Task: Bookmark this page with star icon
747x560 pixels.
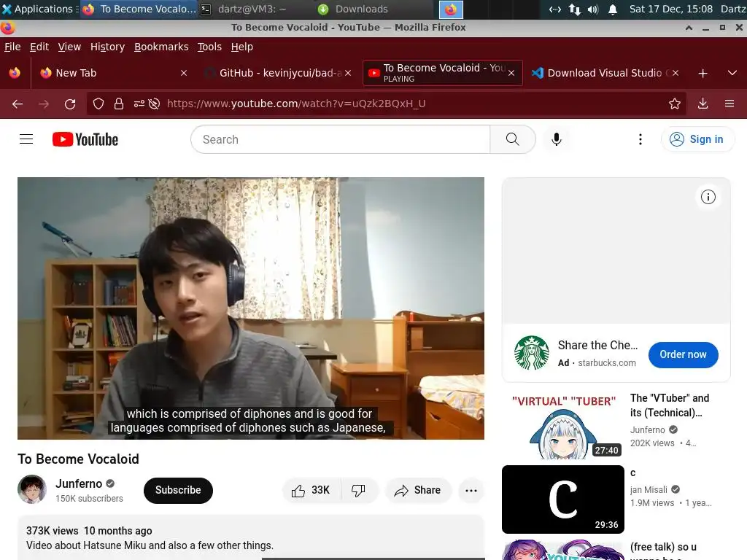Action: point(675,104)
